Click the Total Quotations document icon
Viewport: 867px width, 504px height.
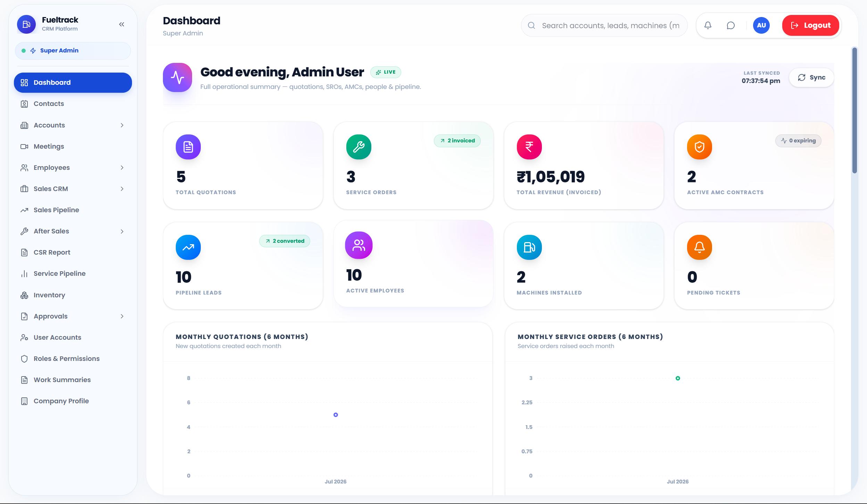(188, 147)
